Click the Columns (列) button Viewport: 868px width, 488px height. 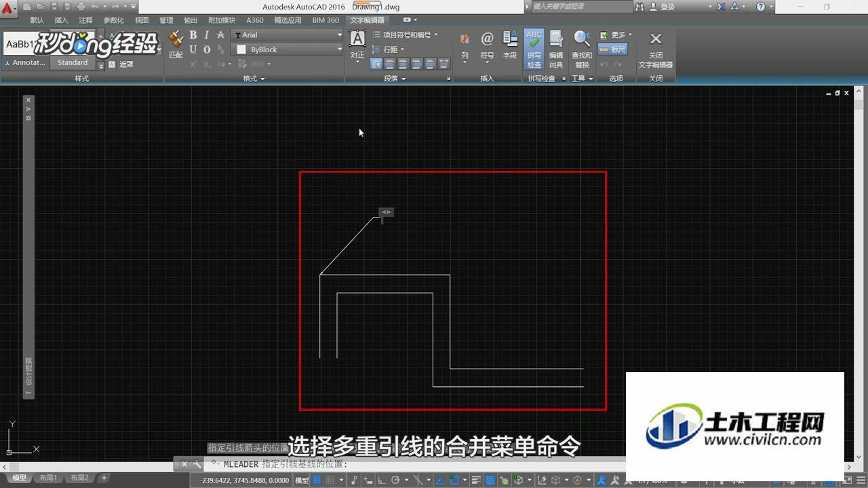[465, 47]
